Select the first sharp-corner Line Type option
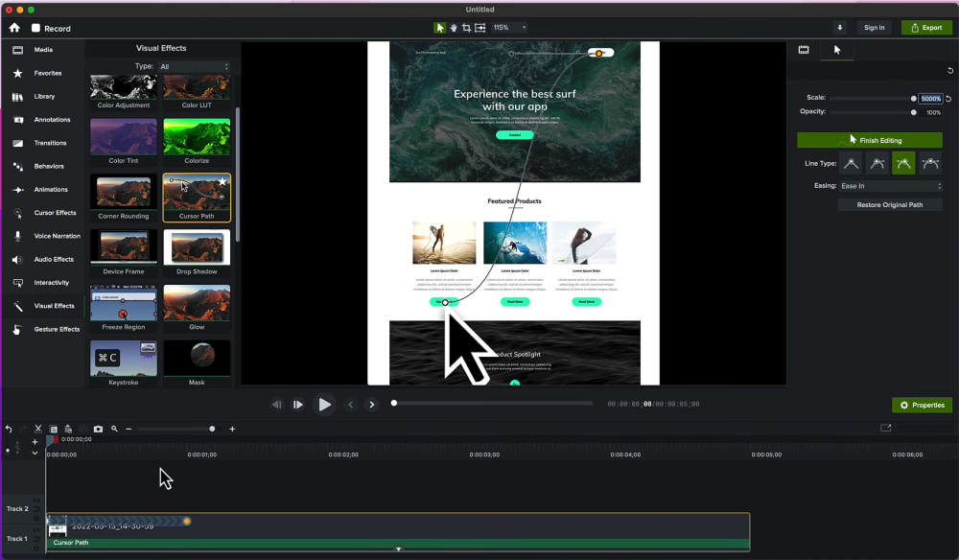Screen dimensions: 959x560 click(851, 164)
